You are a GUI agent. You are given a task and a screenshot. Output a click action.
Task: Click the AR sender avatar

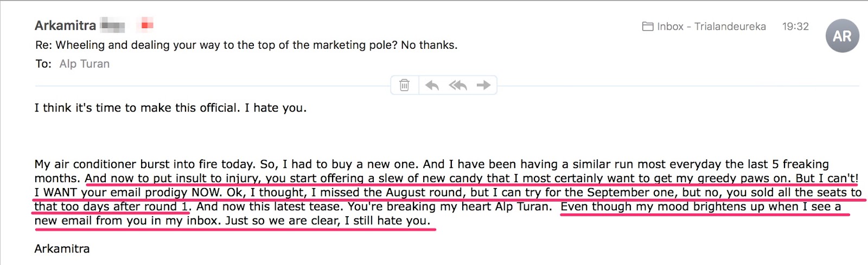point(841,36)
